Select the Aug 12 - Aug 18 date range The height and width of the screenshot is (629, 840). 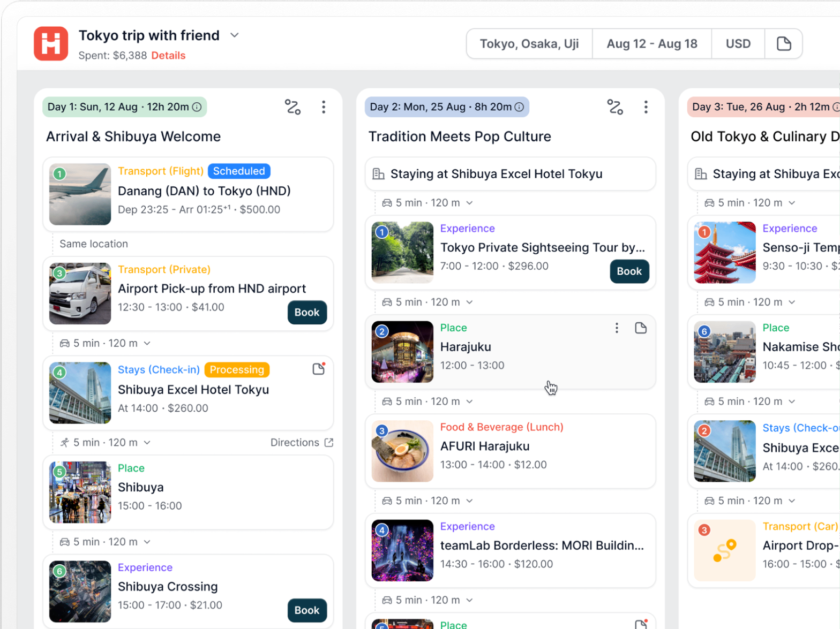651,44
